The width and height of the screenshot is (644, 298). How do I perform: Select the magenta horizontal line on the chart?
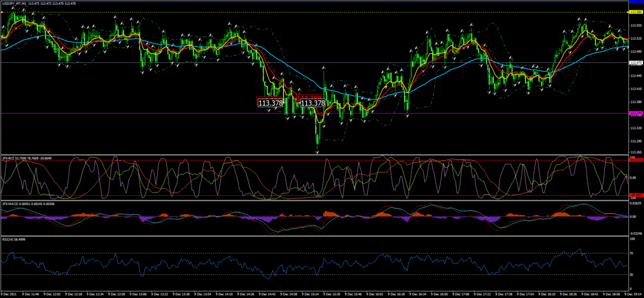(x=314, y=113)
